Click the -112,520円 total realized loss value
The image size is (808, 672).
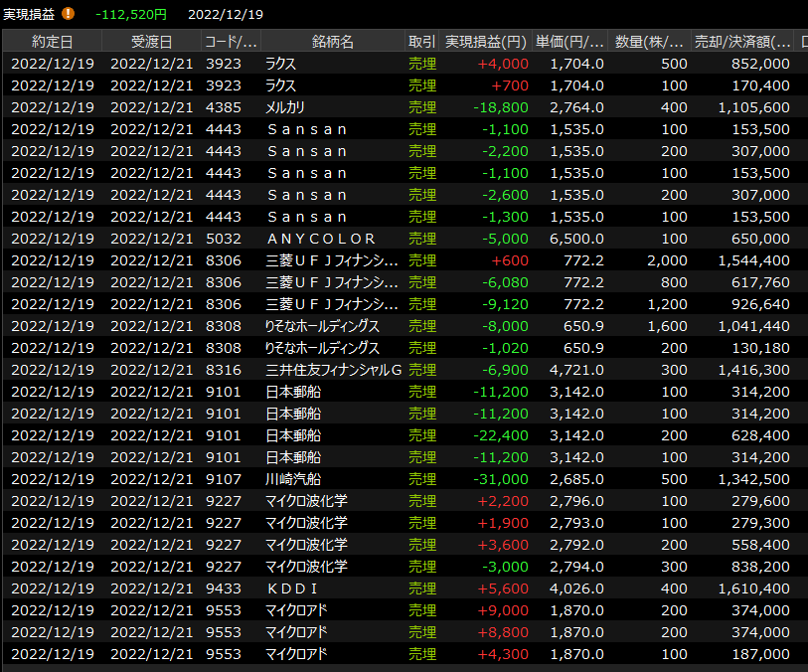(x=131, y=14)
